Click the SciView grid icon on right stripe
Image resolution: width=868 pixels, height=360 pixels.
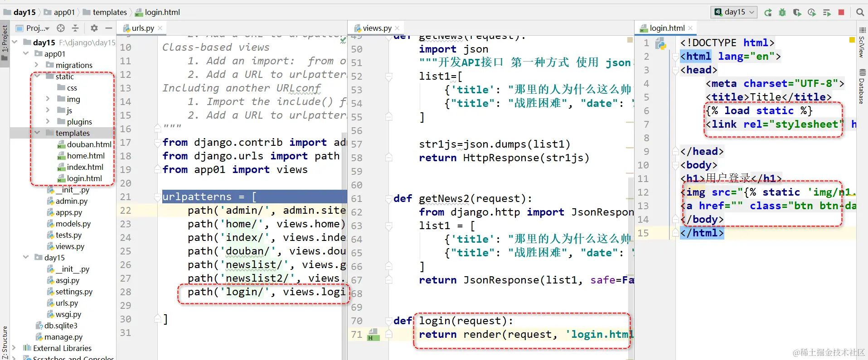pos(862,30)
